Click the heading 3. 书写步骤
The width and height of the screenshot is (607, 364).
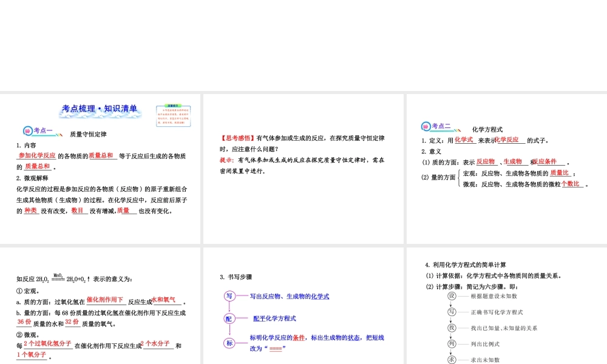tap(236, 277)
